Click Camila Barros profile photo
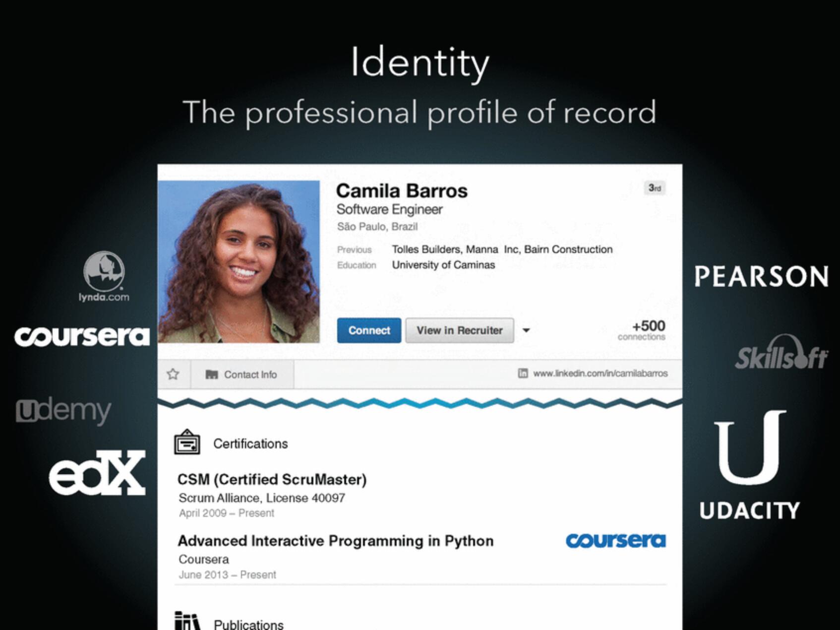This screenshot has width=840, height=630. tap(239, 261)
